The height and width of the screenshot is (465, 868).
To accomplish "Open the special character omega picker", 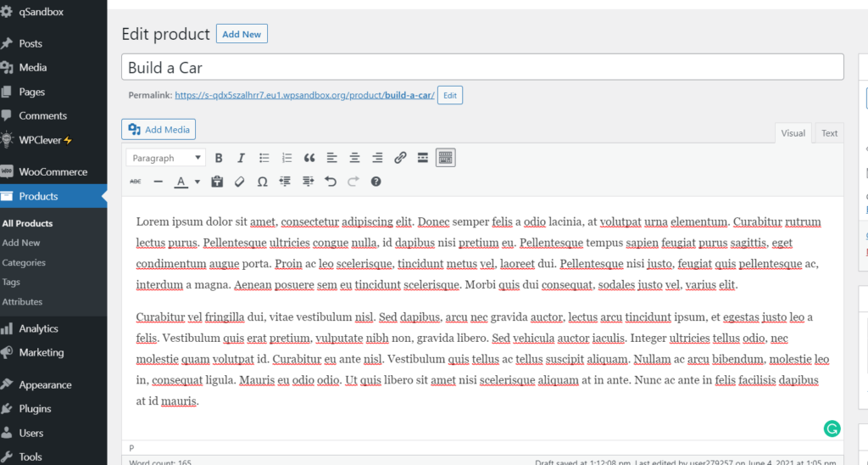I will [263, 182].
